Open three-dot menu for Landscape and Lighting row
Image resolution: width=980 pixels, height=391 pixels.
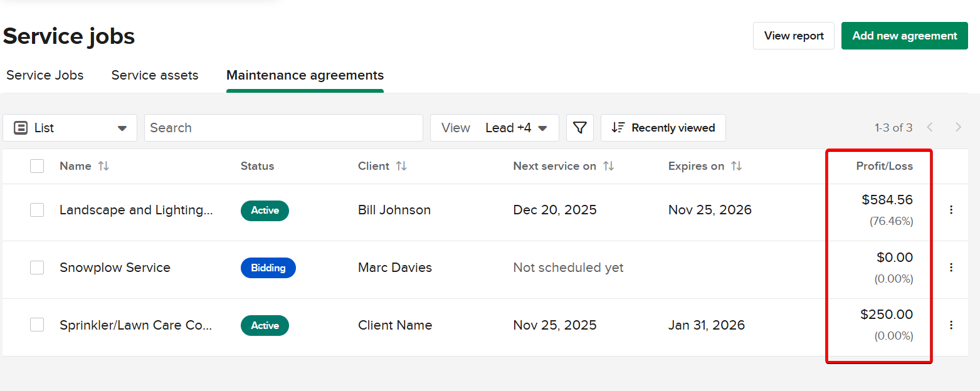pyautogui.click(x=951, y=210)
